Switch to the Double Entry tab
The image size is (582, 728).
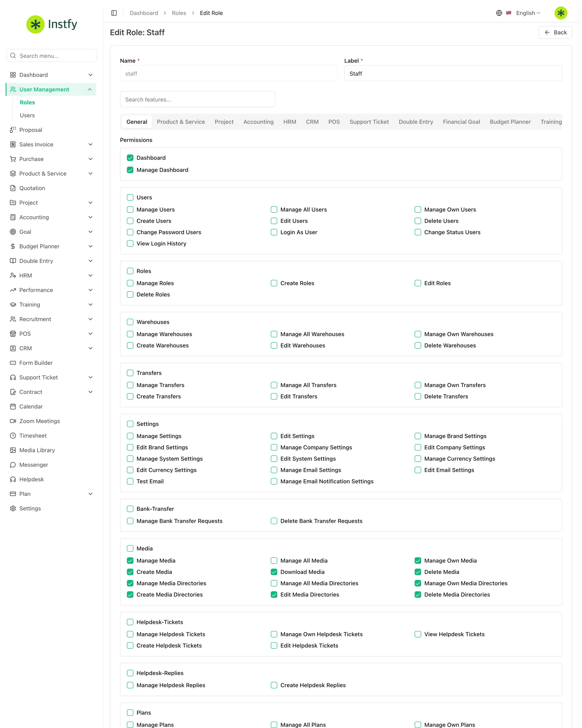(x=416, y=122)
